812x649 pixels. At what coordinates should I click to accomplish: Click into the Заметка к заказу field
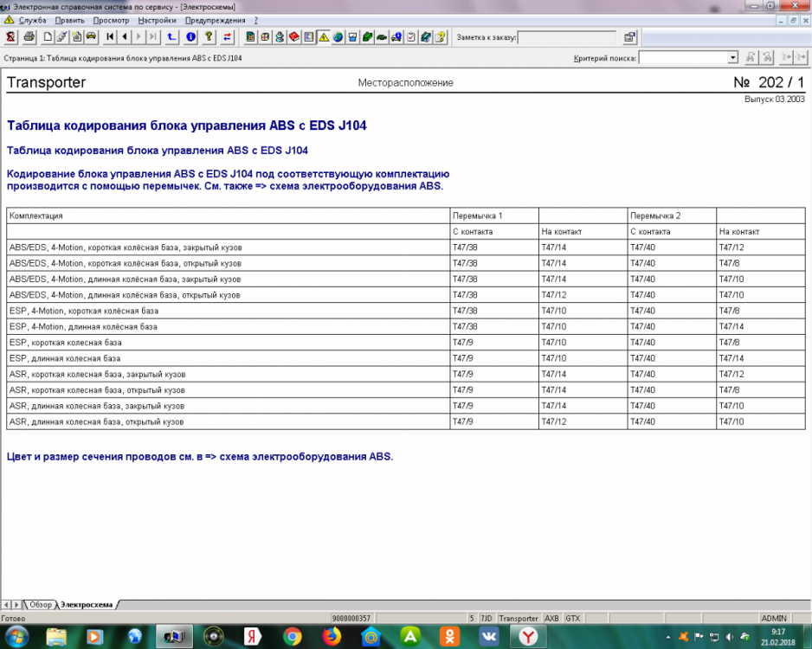click(x=567, y=37)
